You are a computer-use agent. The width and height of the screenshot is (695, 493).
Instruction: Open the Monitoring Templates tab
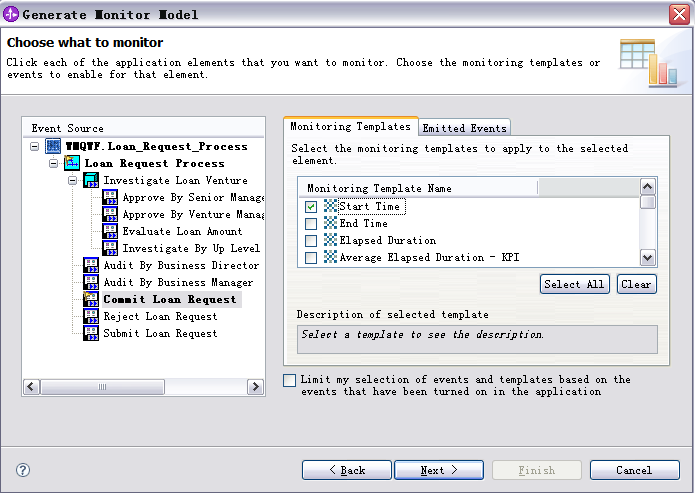350,126
